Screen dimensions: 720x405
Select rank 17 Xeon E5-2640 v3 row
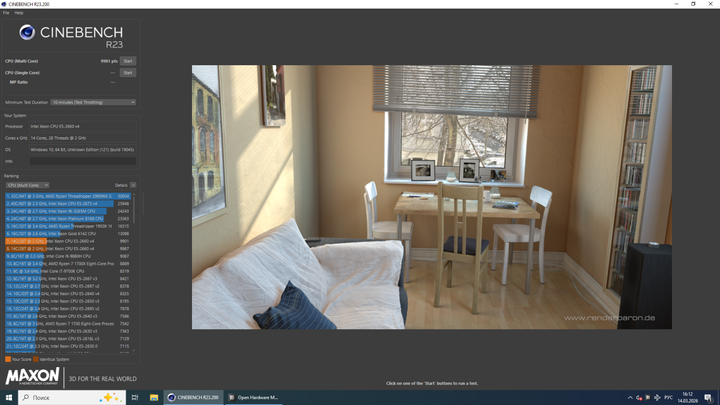tap(68, 316)
